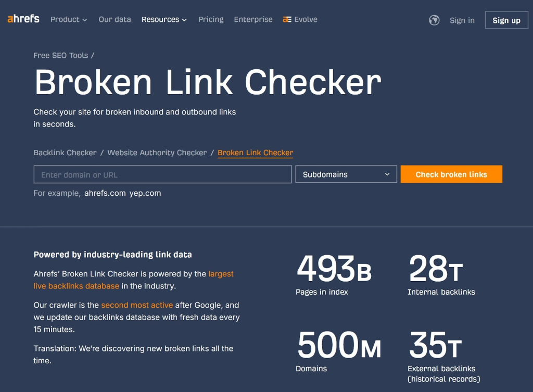533x392 pixels.
Task: Switch to Website Authority Checker tab
Action: click(x=157, y=153)
